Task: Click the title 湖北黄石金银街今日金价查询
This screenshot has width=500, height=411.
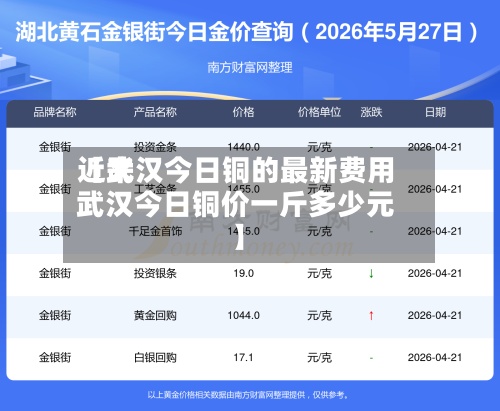Action: point(154,32)
